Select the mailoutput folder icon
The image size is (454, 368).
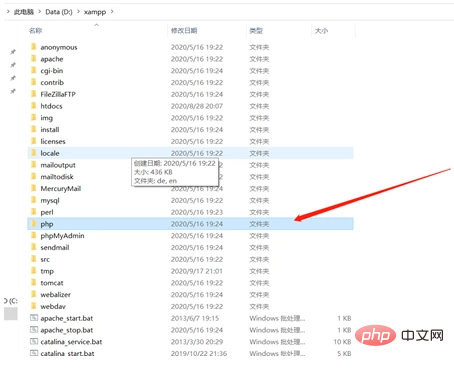coord(33,165)
